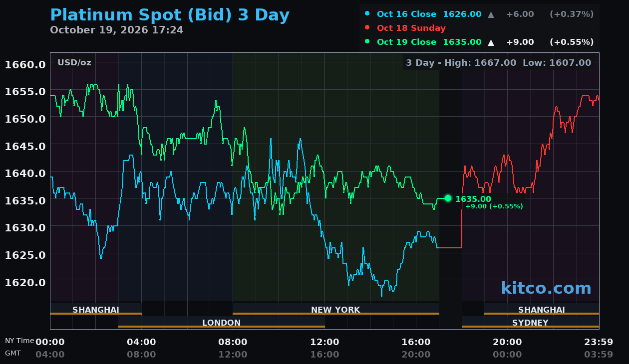Screen dimensions: 629x364
Task: Click the Platinum Spot (Bid) 3 Day title
Action: click(170, 15)
